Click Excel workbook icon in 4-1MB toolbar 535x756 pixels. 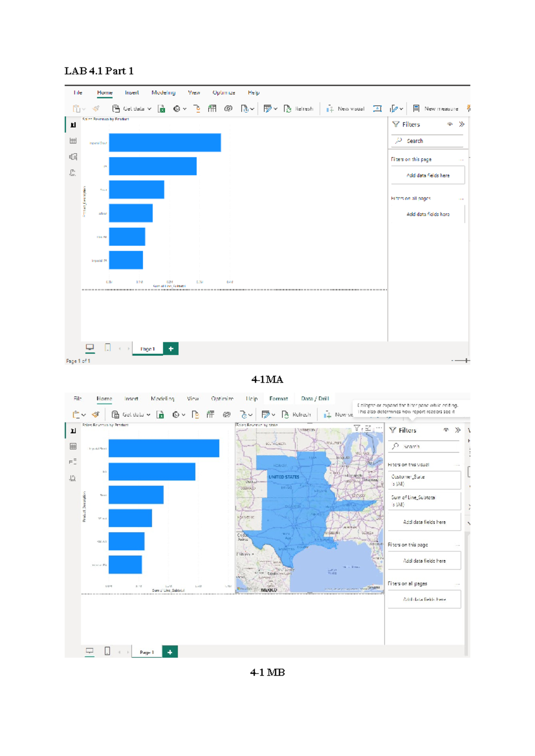click(160, 415)
